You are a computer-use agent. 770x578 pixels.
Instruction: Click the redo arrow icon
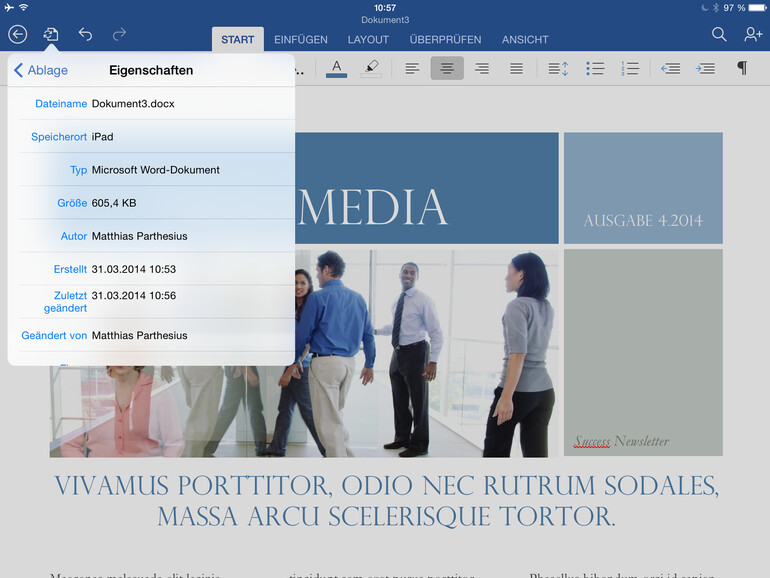(119, 35)
